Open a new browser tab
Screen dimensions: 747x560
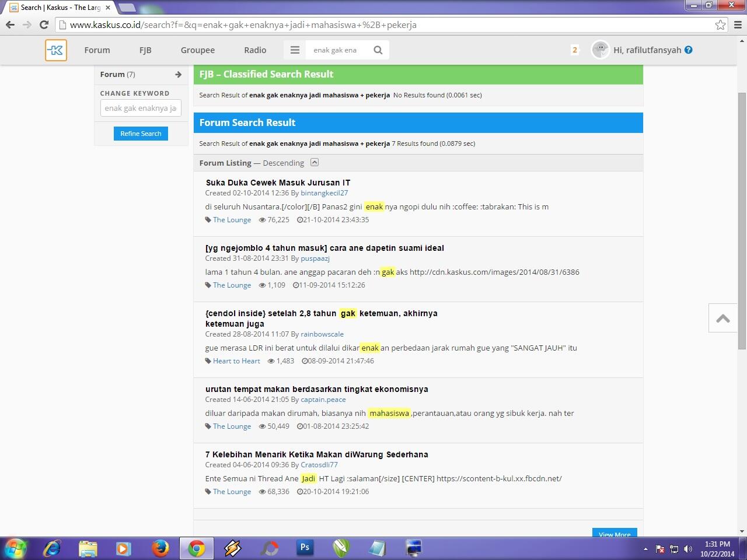tap(127, 8)
